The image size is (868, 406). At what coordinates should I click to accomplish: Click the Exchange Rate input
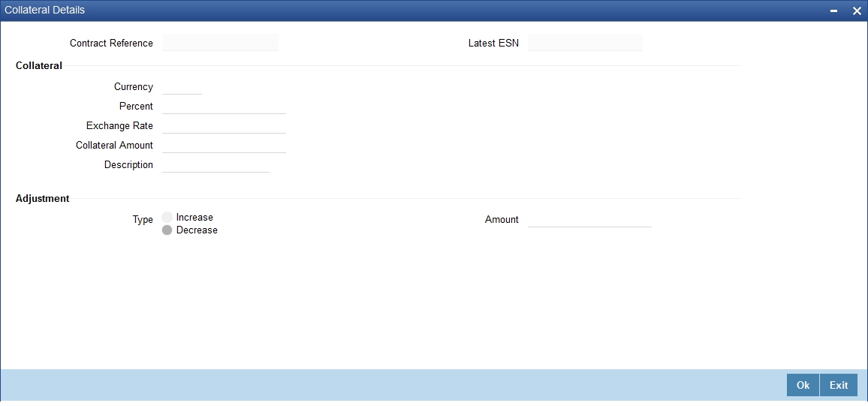[x=225, y=125]
